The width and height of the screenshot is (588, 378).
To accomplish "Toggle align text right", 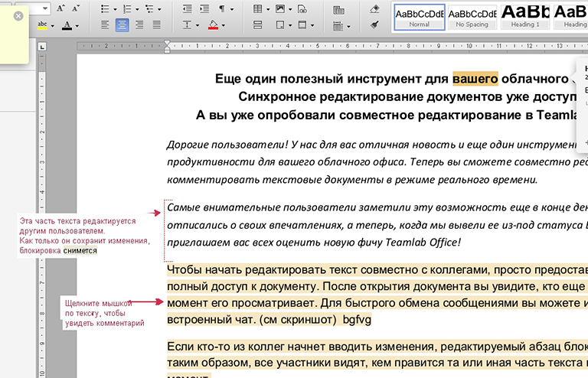I will point(139,25).
